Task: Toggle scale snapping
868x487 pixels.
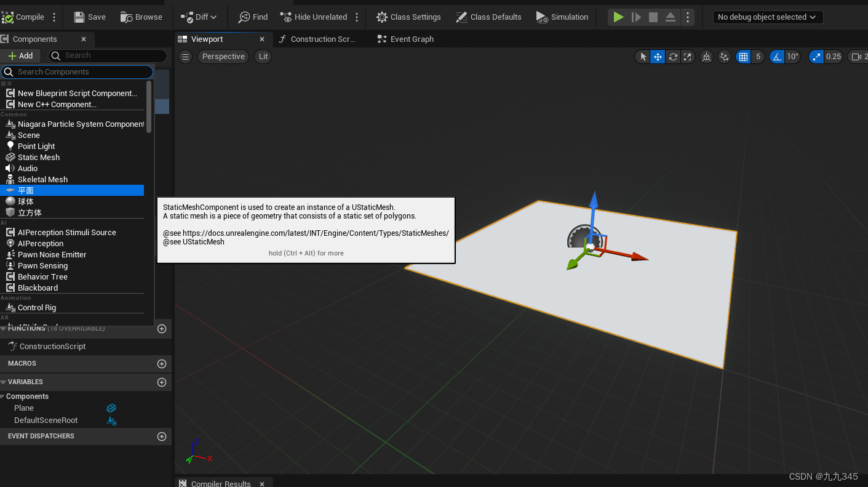Action: click(816, 57)
